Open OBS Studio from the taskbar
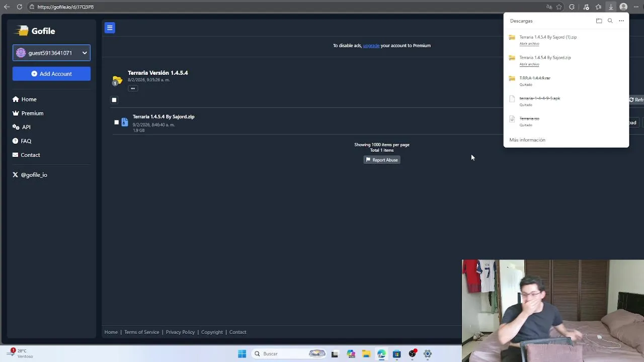Viewport: 644px width, 362px height. 412,354
